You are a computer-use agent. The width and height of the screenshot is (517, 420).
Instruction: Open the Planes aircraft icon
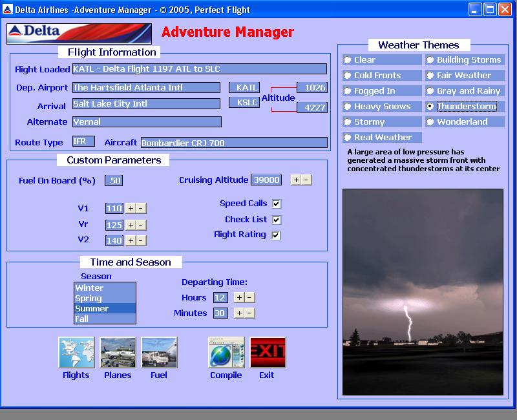click(118, 352)
